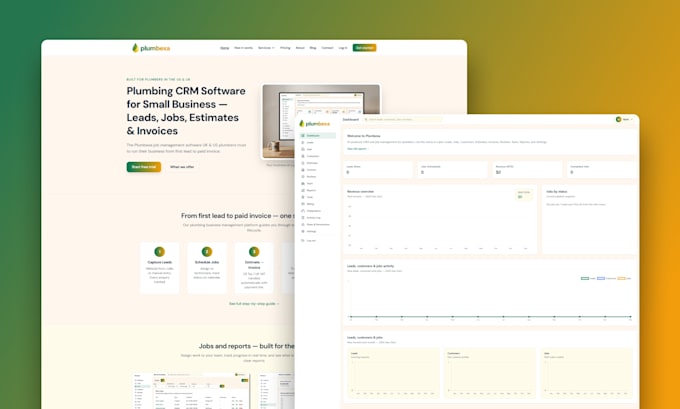Expand the Services dropdown in landing nav

point(266,48)
